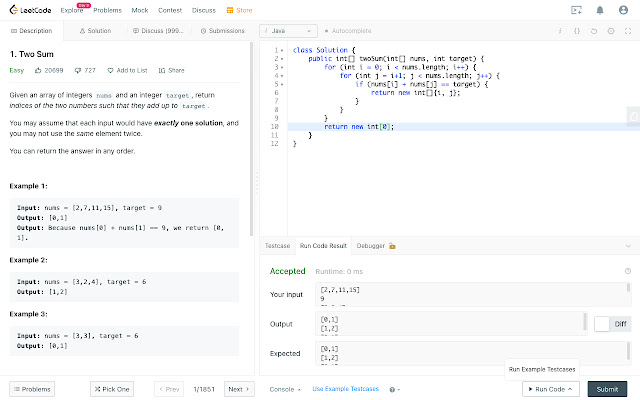The image size is (640, 400).
Task: Open the Problems menu item
Action: (x=107, y=10)
